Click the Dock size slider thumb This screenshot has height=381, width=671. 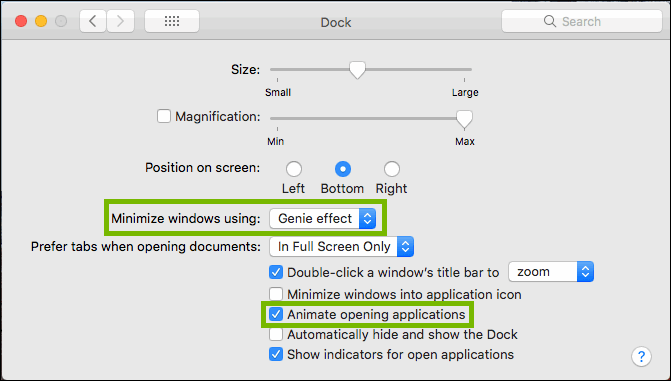pos(357,70)
